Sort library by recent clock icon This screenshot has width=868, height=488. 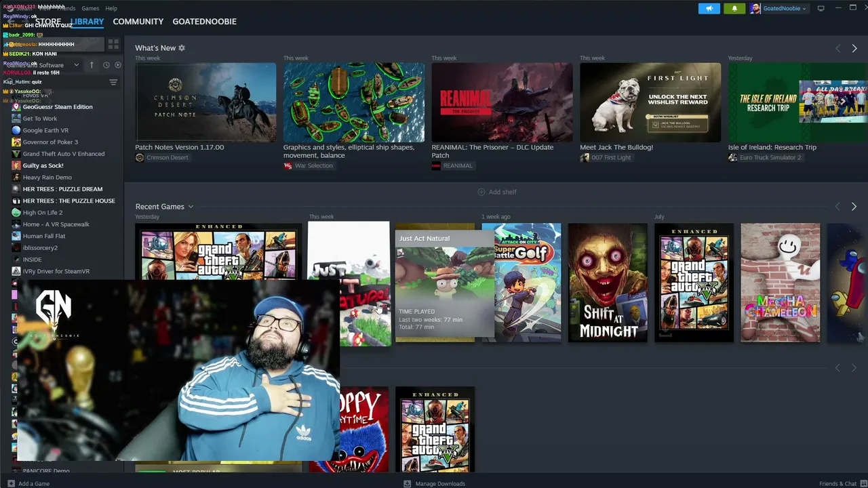pyautogui.click(x=106, y=65)
